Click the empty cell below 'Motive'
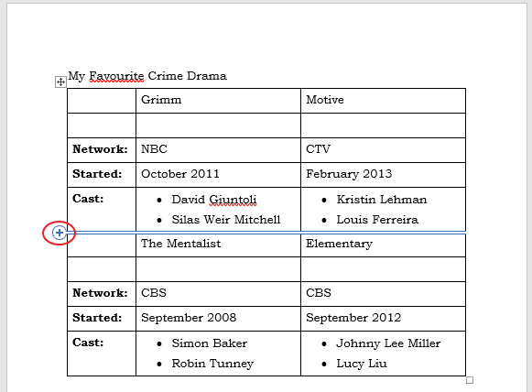The width and height of the screenshot is (532, 392). pos(383,125)
